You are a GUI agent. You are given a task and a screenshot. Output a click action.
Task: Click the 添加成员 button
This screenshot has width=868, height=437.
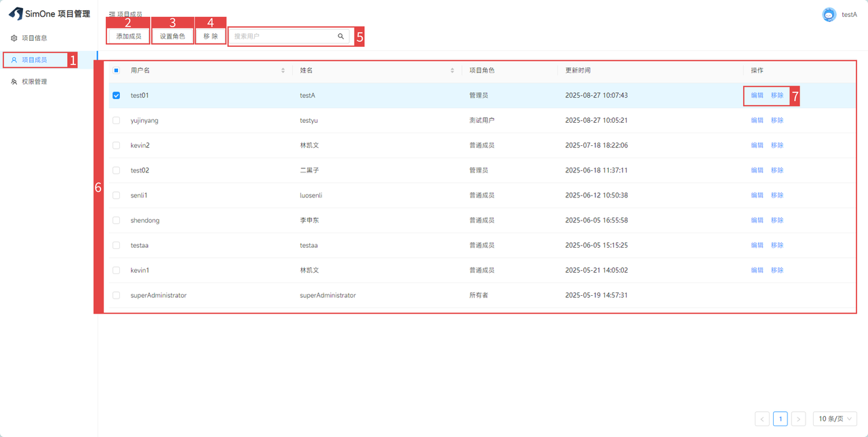tap(128, 37)
